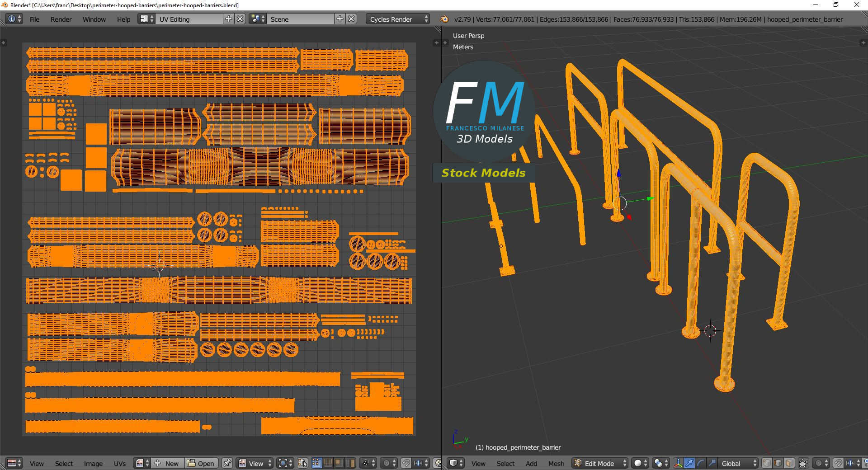Open UV editor snap target dropdown
Viewport: 868px width, 470px height.
(421, 463)
